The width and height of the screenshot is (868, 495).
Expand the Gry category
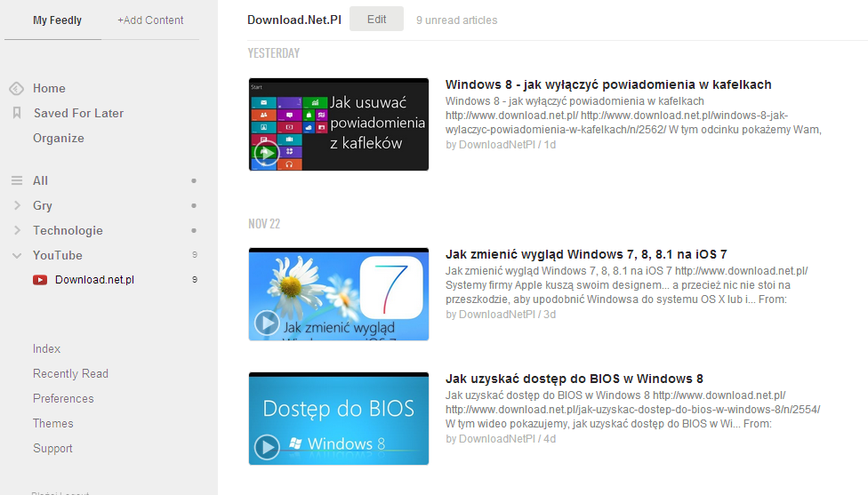[x=17, y=206]
